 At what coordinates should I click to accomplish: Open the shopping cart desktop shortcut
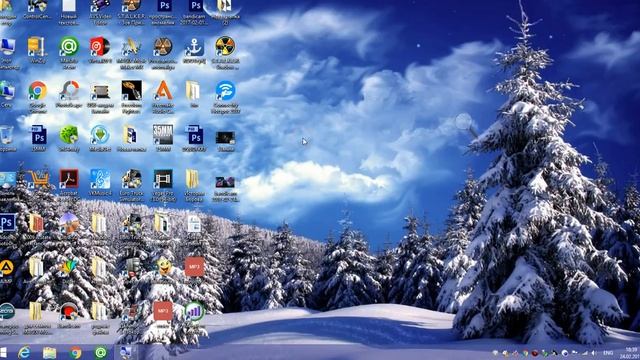(38, 179)
